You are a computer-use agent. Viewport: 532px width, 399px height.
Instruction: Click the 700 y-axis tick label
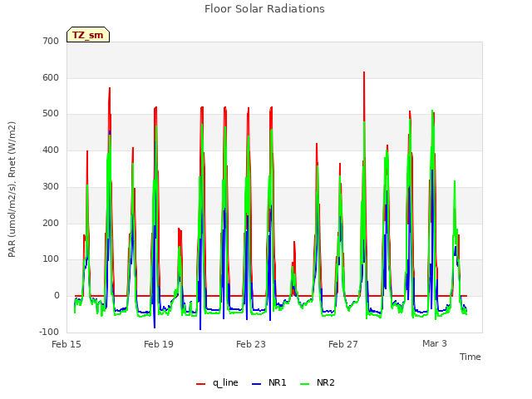pos(51,42)
